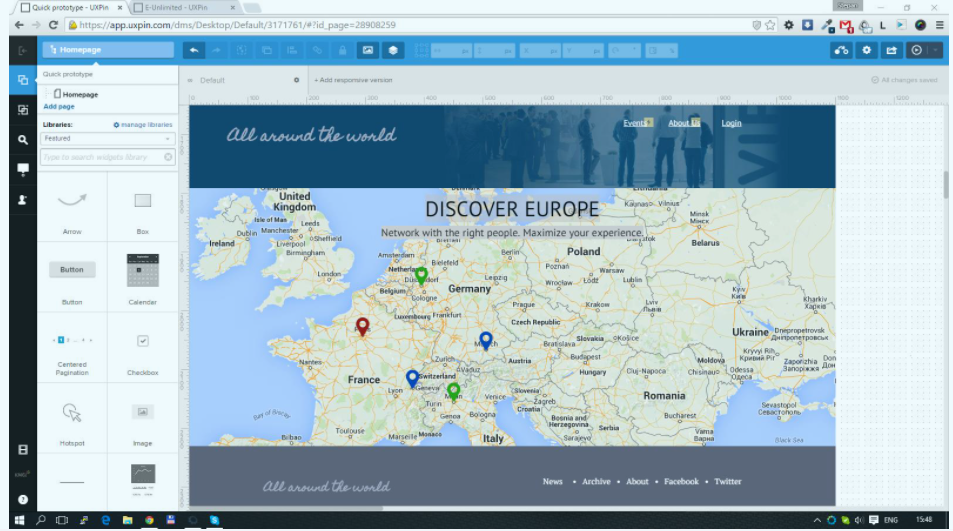This screenshot has height=531, width=953.
Task: Open the Featured libraries dropdown
Action: point(108,139)
